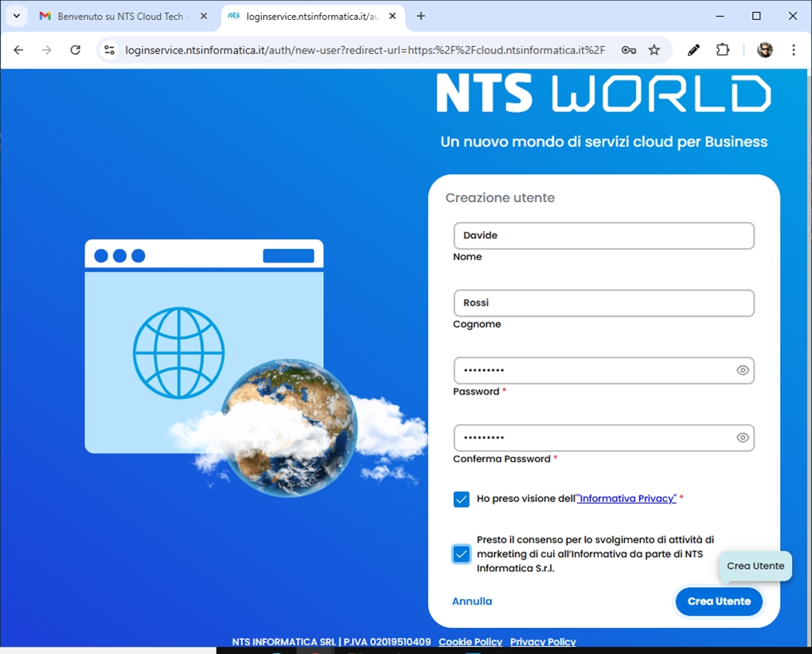The width and height of the screenshot is (812, 654).
Task: Switch to the Benvenuto su NTS Cloud Tech tab
Action: pyautogui.click(x=124, y=17)
